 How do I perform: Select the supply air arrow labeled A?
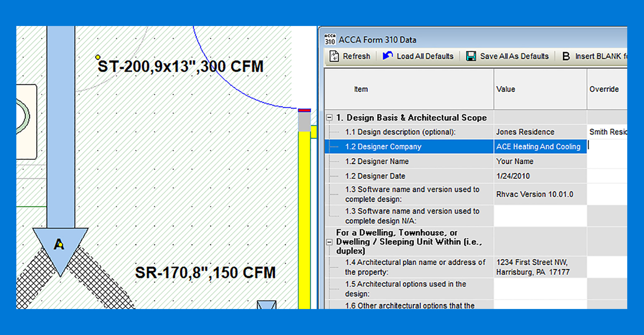(x=60, y=247)
